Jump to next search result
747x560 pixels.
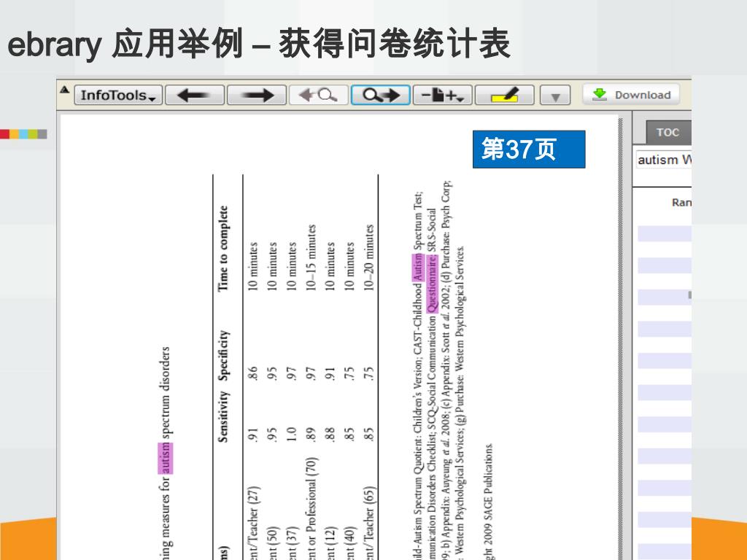[381, 95]
